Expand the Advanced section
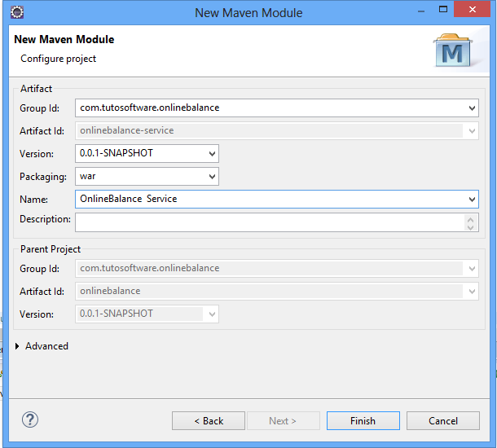The width and height of the screenshot is (497, 448). [17, 346]
